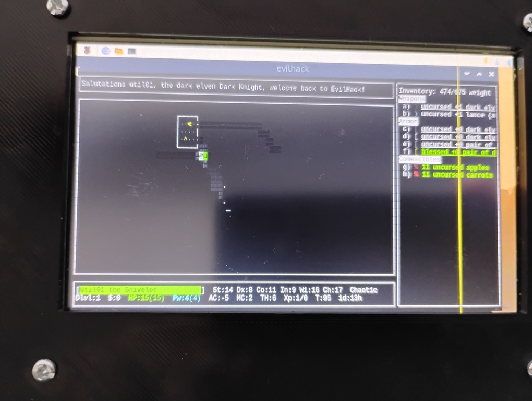
Task: Click the highlighted player character on map
Action: [203, 156]
